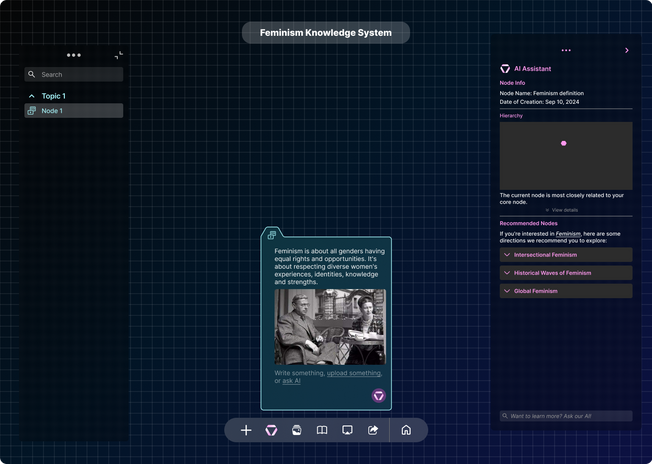Expand Historical Waves of Feminism recommendation

566,273
